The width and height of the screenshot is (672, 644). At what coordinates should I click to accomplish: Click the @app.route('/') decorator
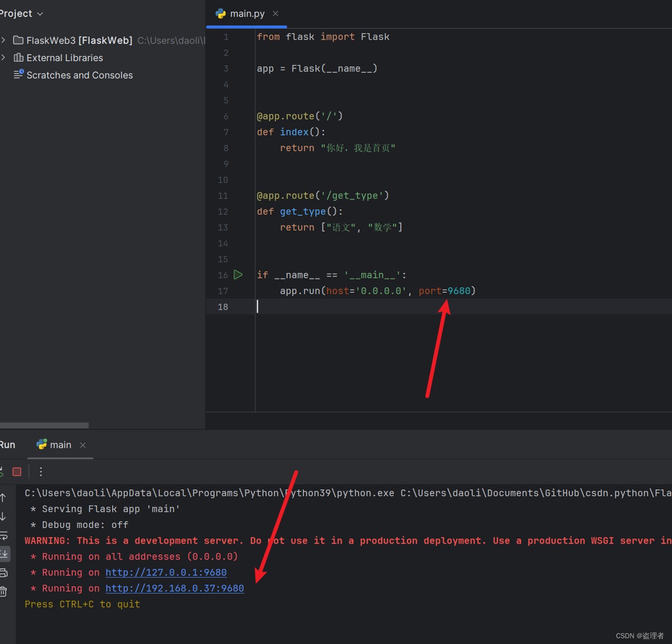(x=300, y=116)
